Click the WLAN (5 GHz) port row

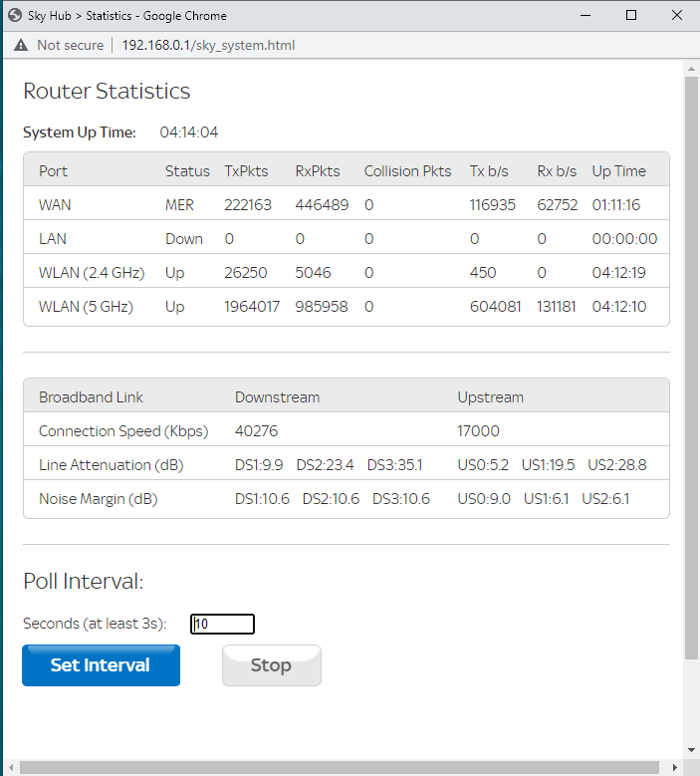coord(85,307)
